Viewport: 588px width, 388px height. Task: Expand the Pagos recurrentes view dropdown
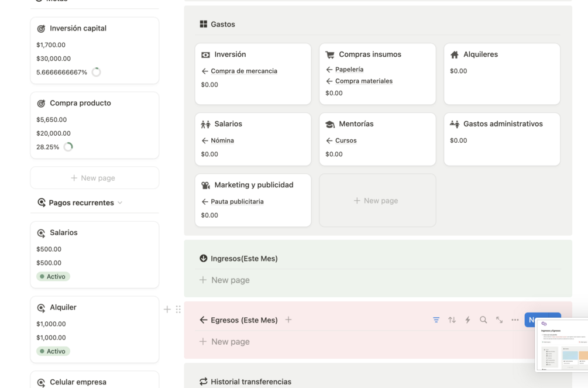pyautogui.click(x=120, y=202)
